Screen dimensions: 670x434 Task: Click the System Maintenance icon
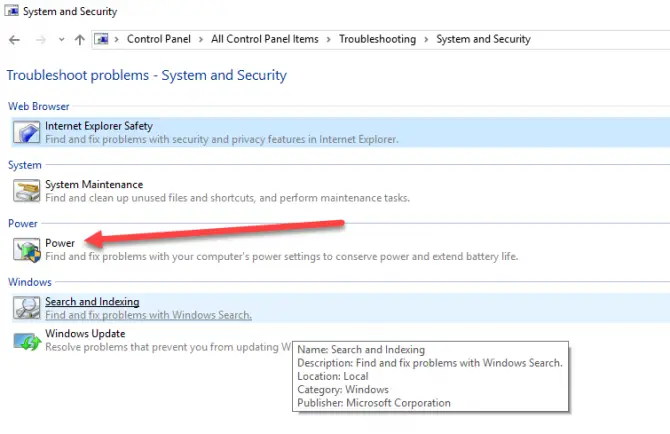click(26, 191)
